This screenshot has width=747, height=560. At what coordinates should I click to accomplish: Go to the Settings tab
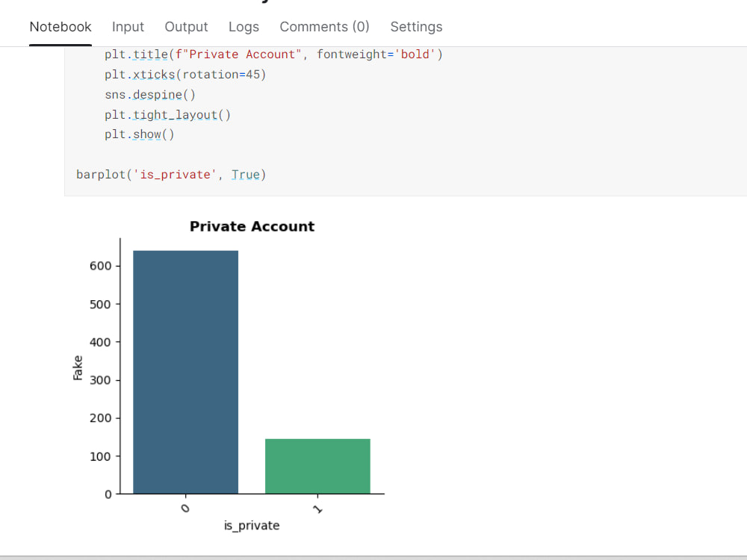416,27
